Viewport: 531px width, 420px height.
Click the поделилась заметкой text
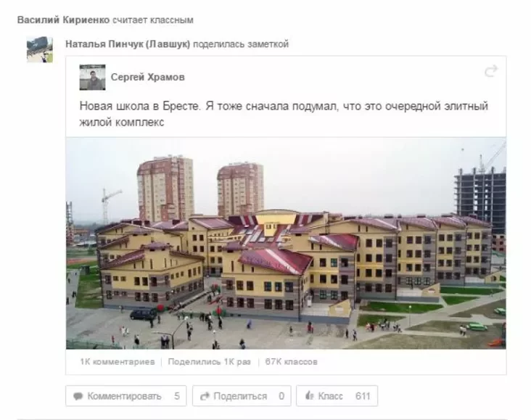(x=241, y=44)
